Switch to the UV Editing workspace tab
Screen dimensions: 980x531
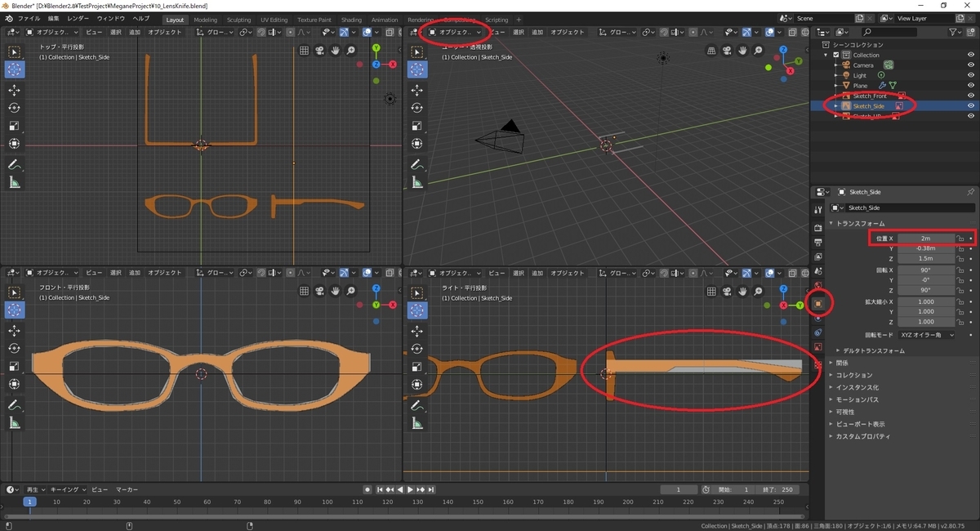tap(274, 20)
